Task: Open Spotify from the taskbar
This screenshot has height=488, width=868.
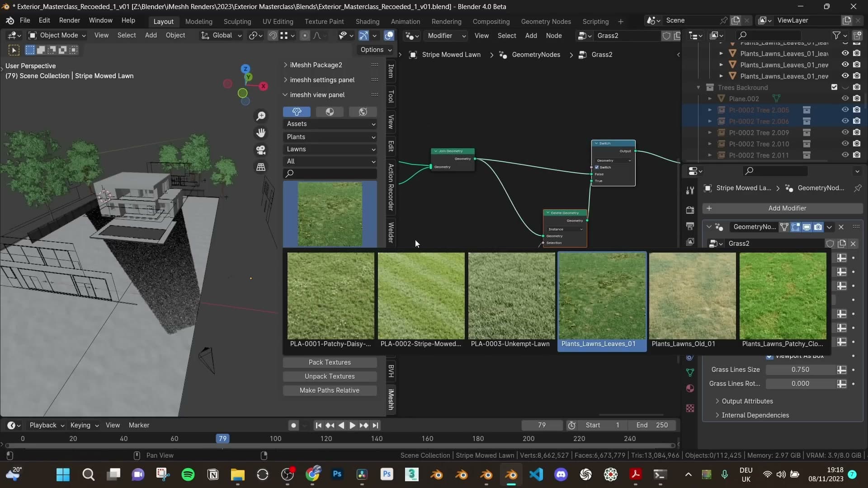Action: 188,474
